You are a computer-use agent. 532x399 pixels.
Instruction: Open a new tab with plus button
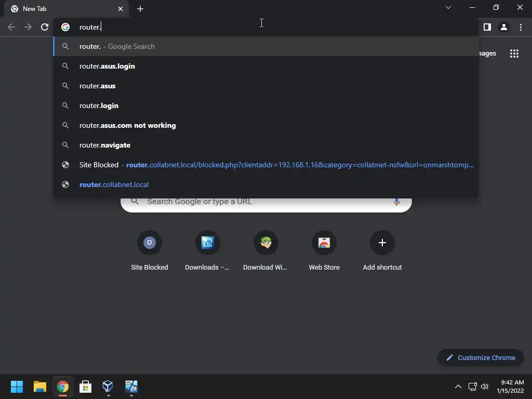(x=140, y=9)
